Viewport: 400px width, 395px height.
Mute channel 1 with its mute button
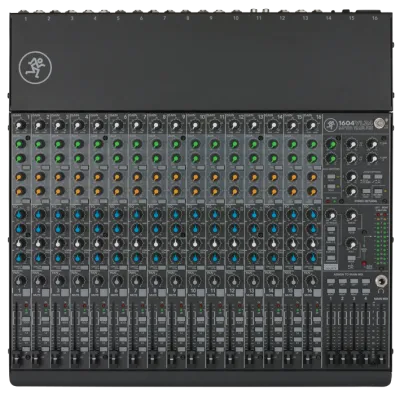coord(26,292)
